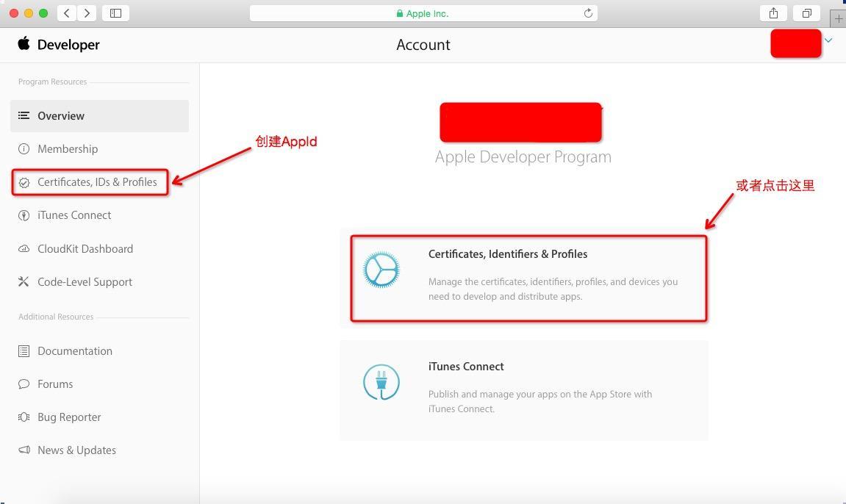This screenshot has width=846, height=504.
Task: Click the Apple Developer Program text
Action: click(523, 157)
